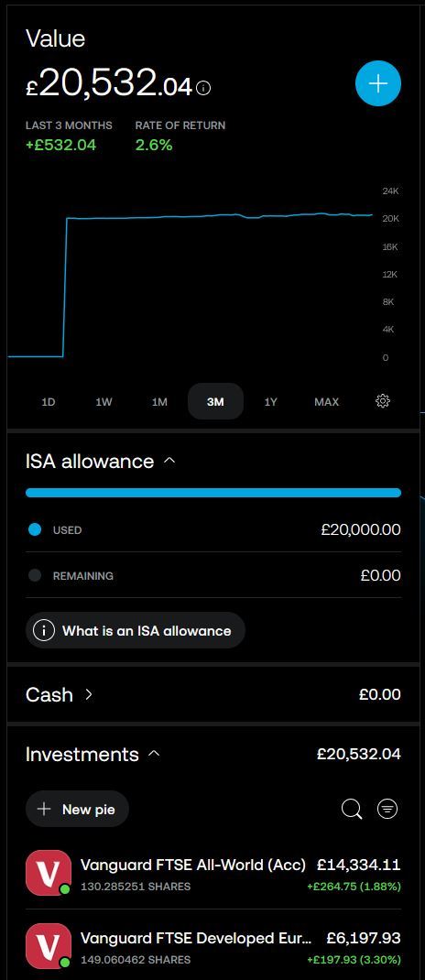This screenshot has height=980, width=425.
Task: Collapse the ISA allowance section
Action: [x=169, y=462]
